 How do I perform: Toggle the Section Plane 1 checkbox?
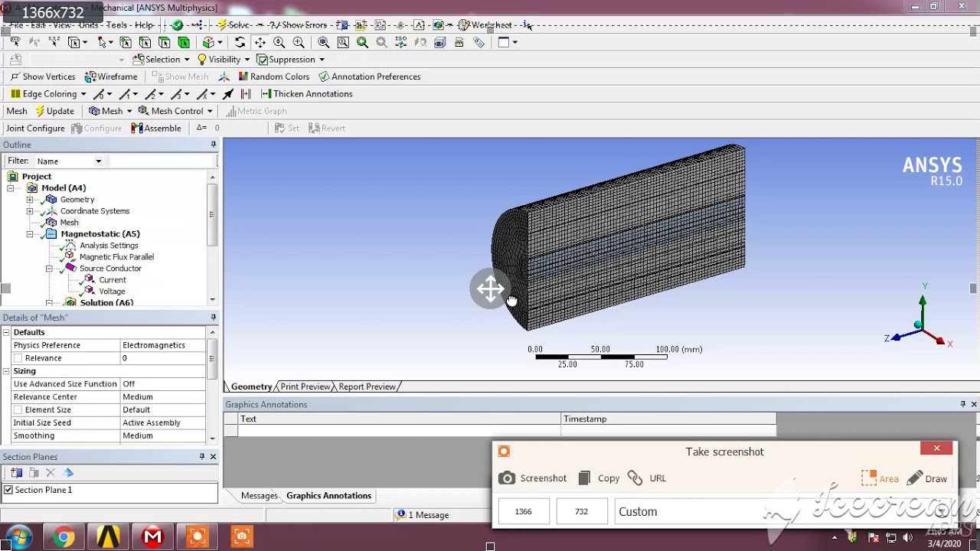tap(8, 490)
